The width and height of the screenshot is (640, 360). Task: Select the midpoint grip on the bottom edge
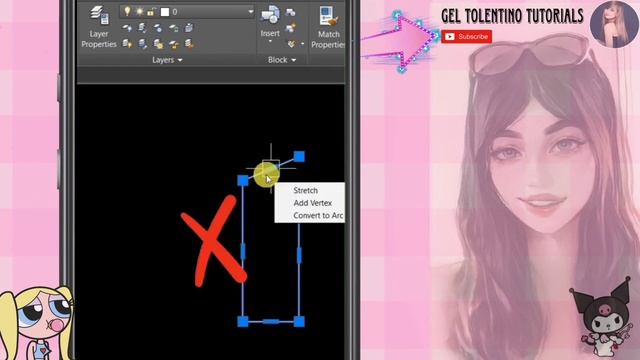coord(271,322)
